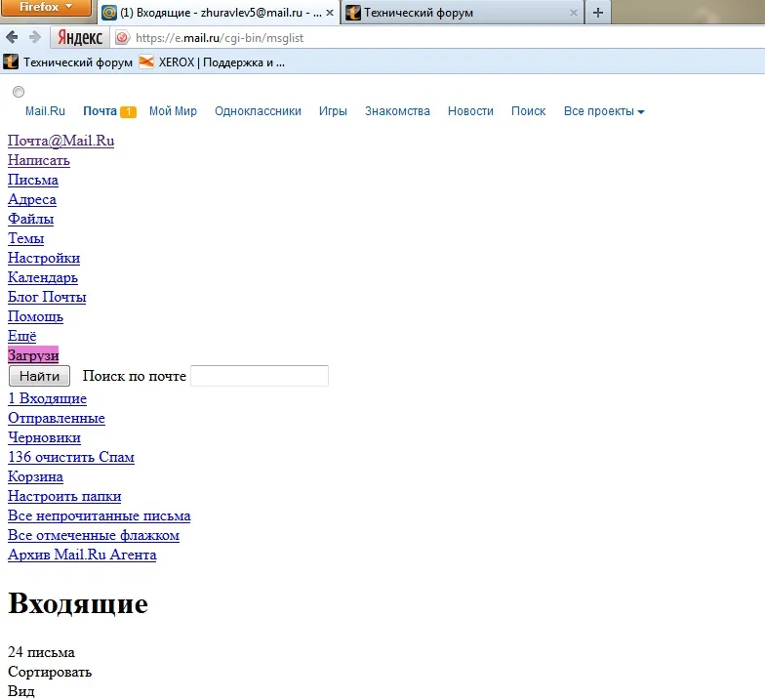The height and width of the screenshot is (700, 765).
Task: Click the site identity icon in the address bar
Action: 123,37
